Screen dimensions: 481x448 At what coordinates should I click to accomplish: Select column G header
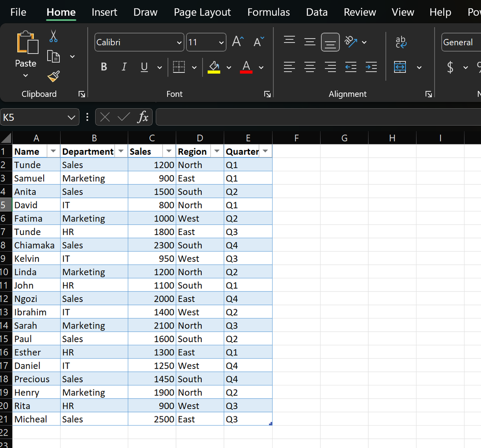click(x=344, y=138)
